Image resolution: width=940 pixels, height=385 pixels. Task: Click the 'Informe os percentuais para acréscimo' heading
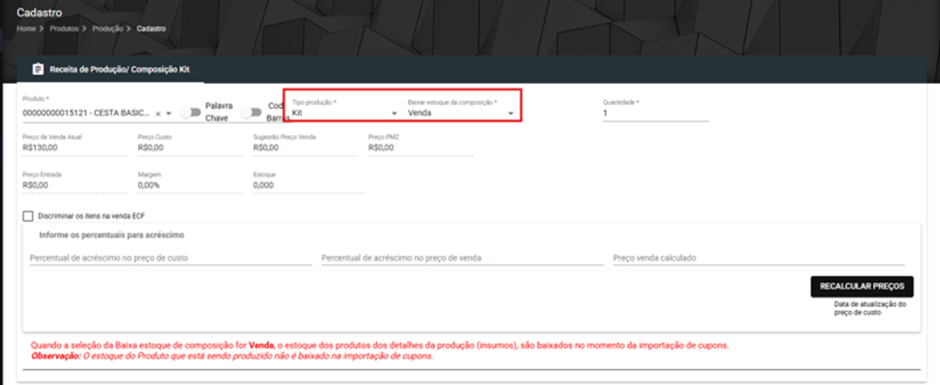(x=112, y=235)
